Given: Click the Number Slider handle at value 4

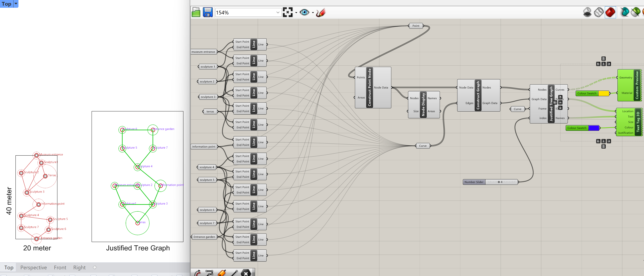Looking at the screenshot, I should [x=499, y=182].
